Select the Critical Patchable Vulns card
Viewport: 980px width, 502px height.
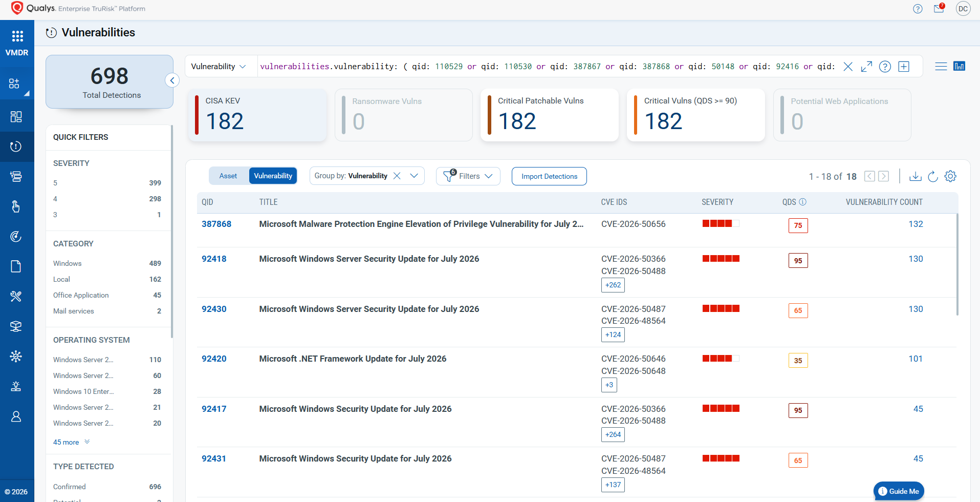point(550,115)
